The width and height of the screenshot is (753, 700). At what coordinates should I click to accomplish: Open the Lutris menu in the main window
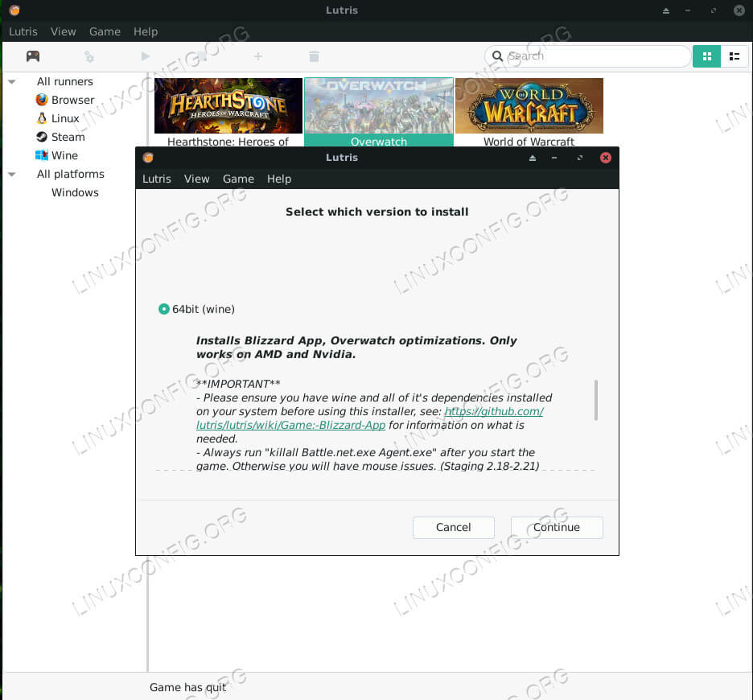point(23,31)
